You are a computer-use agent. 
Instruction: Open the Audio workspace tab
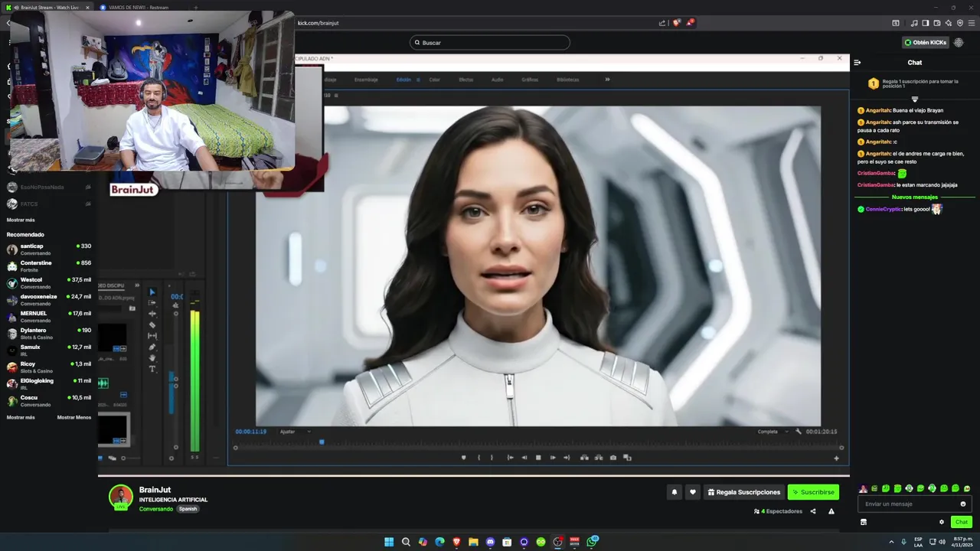497,80
